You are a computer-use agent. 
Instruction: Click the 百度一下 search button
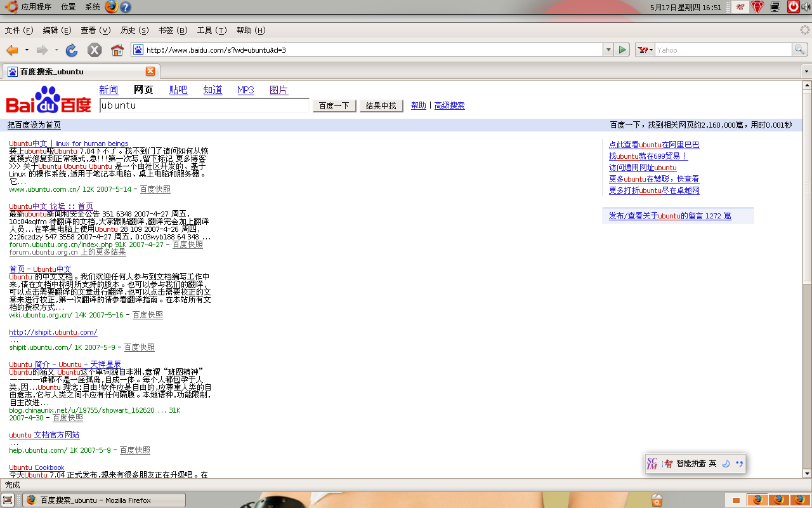(x=334, y=106)
